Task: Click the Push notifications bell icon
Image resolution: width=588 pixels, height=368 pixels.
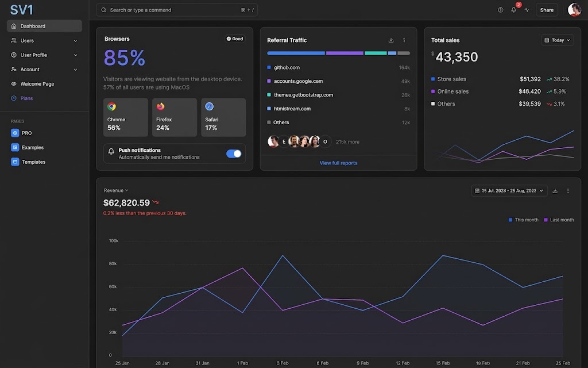Action: pyautogui.click(x=111, y=151)
